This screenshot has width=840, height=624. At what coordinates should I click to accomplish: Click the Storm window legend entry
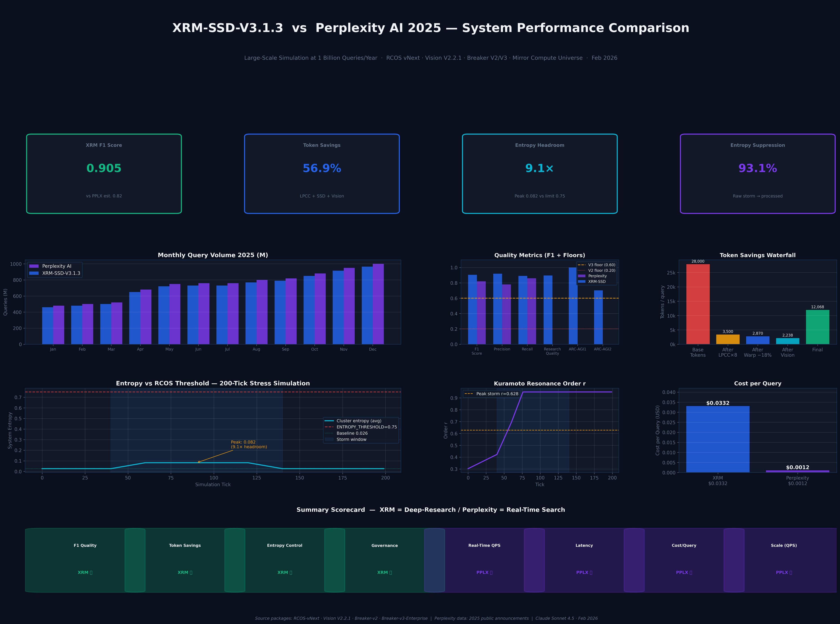(351, 439)
